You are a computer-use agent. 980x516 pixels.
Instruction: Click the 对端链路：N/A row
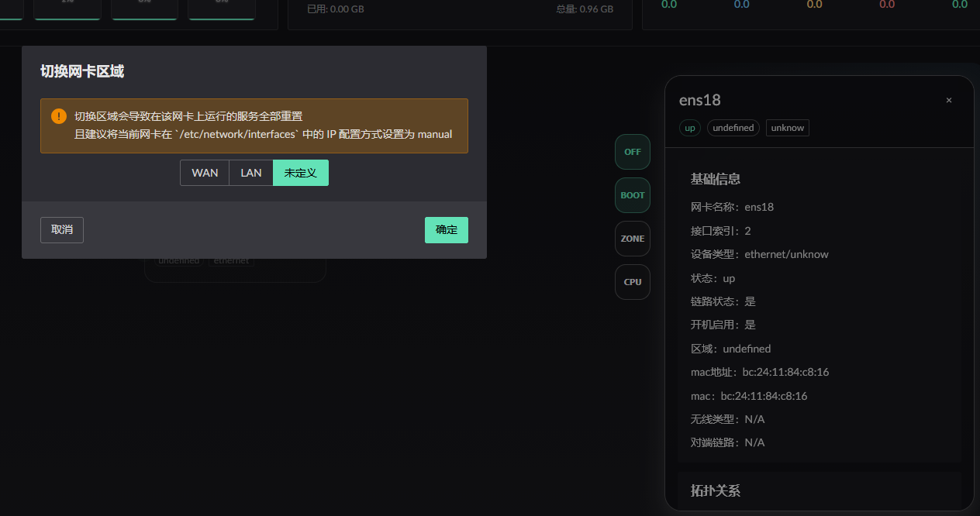click(x=727, y=442)
